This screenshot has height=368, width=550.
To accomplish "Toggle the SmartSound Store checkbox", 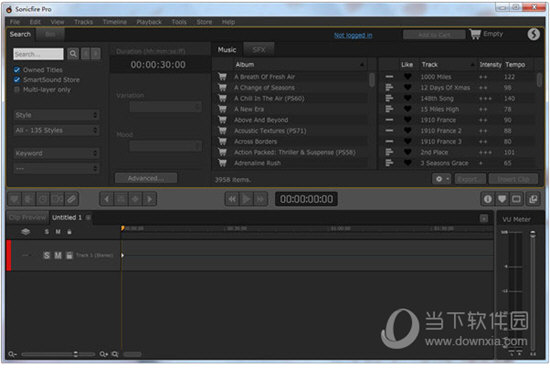I will tap(17, 80).
